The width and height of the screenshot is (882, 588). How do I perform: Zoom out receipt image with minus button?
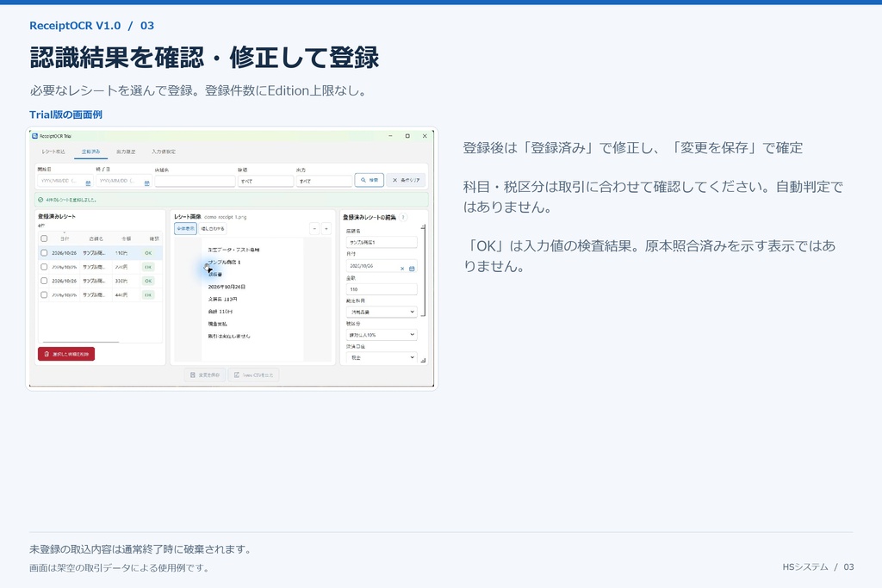(314, 228)
